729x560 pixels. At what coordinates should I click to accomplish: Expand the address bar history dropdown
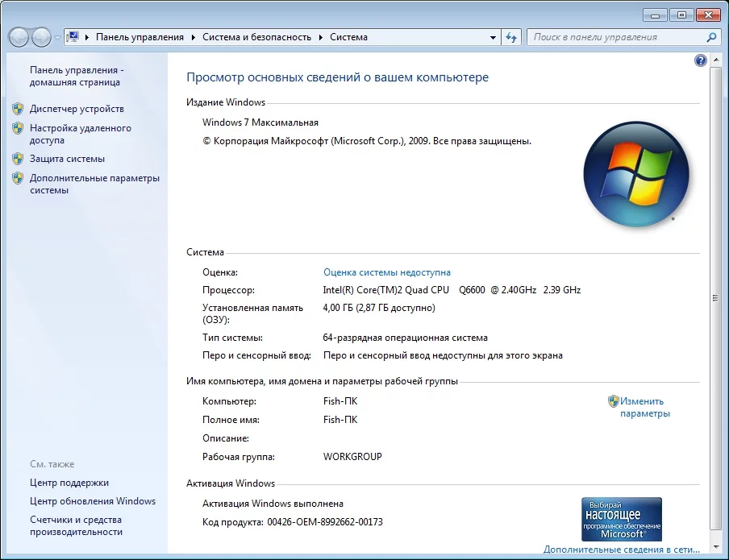494,37
